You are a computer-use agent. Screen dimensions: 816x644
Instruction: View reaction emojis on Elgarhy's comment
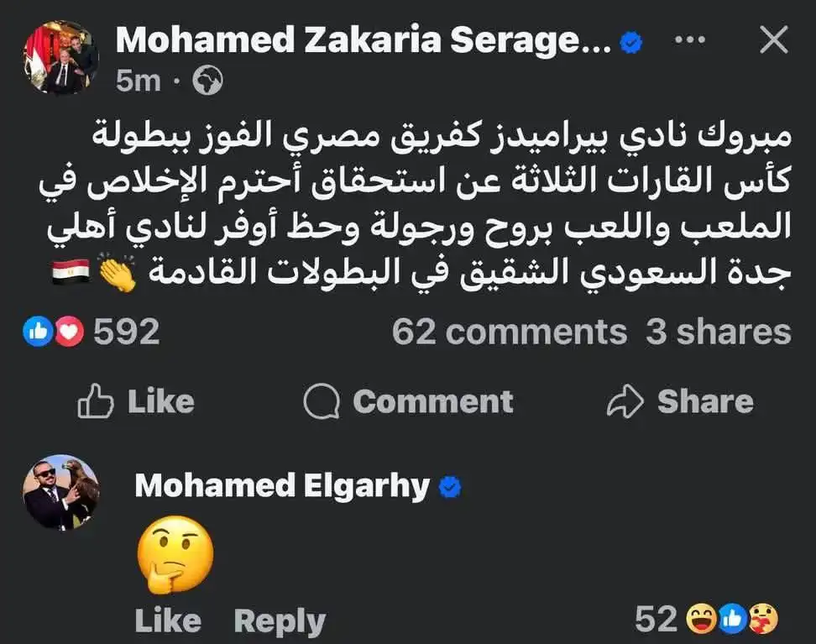[732, 620]
